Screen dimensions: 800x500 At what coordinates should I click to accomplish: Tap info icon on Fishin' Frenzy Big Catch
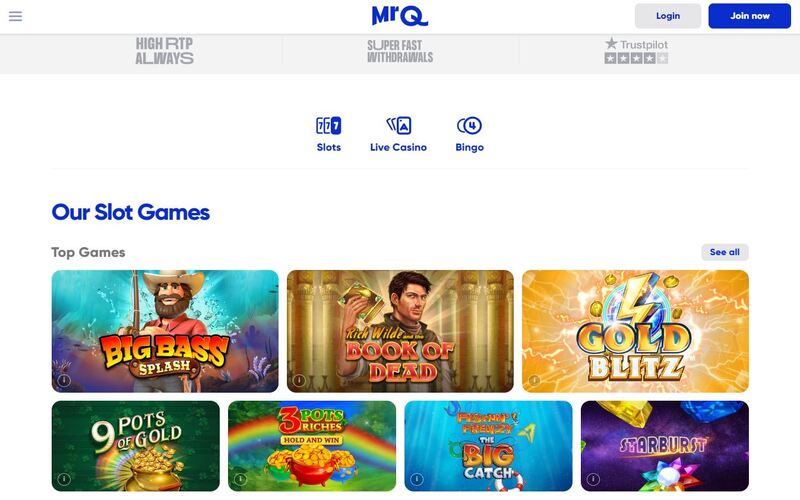[417, 479]
